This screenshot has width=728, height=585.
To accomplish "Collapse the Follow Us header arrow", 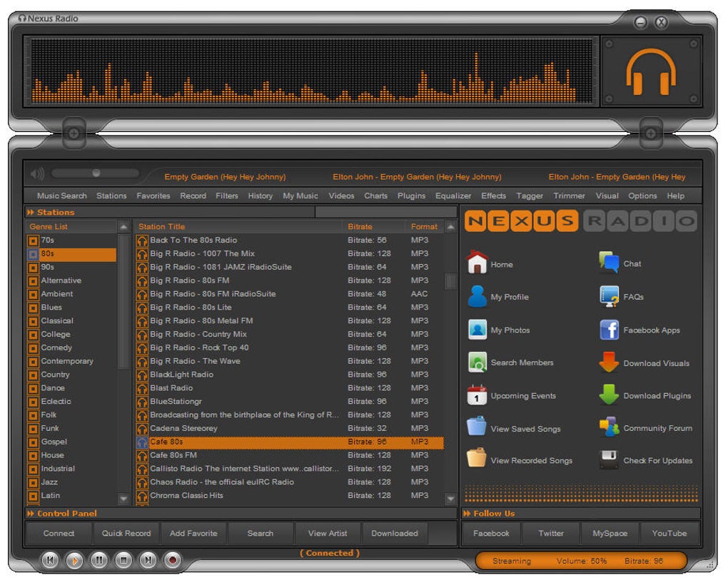I will 467,514.
